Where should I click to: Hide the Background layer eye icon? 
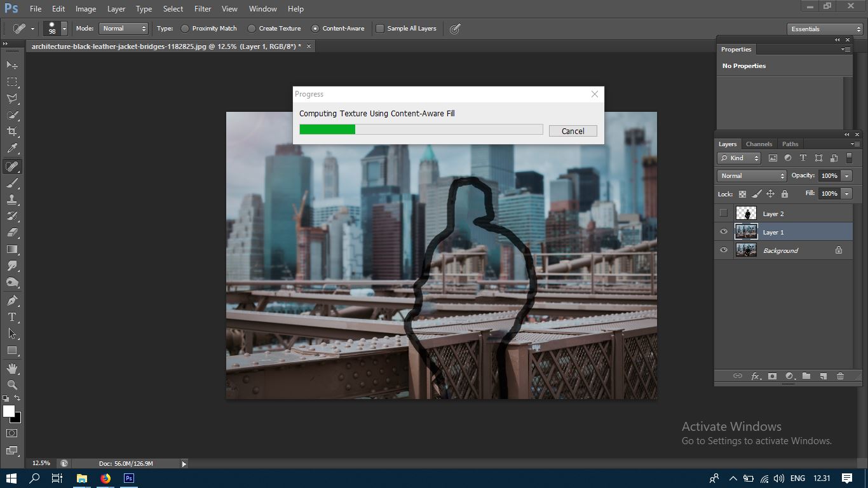click(x=723, y=250)
